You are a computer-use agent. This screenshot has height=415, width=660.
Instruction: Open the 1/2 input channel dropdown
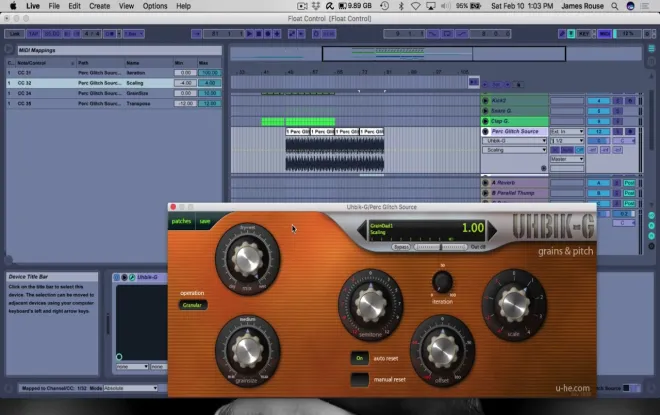(x=567, y=141)
